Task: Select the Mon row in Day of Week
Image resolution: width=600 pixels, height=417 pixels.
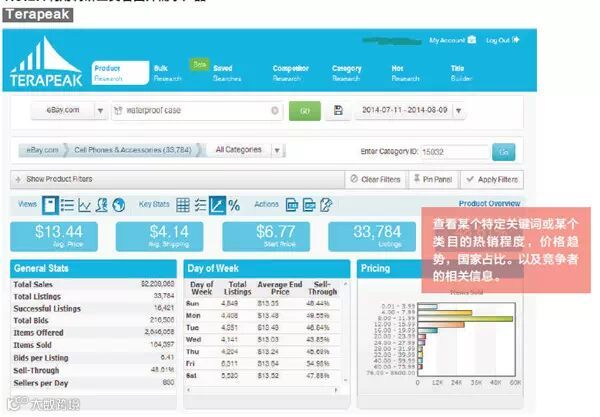Action: [262, 316]
